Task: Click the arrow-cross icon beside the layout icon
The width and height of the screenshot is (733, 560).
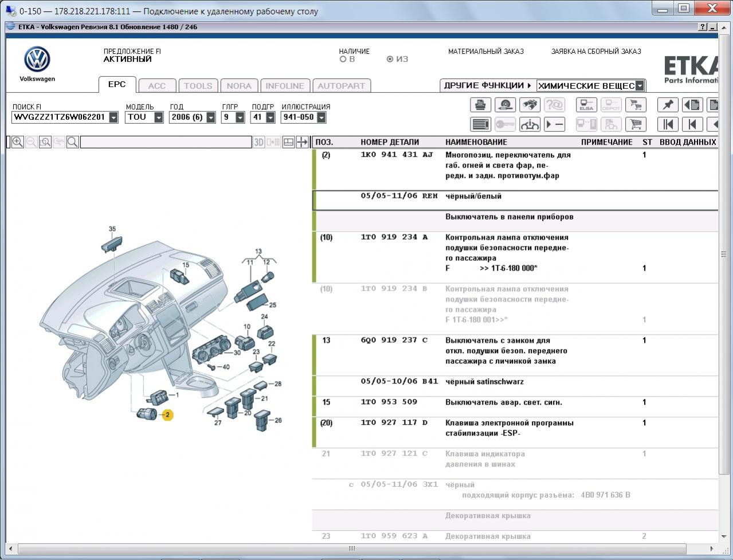Action: click(302, 142)
